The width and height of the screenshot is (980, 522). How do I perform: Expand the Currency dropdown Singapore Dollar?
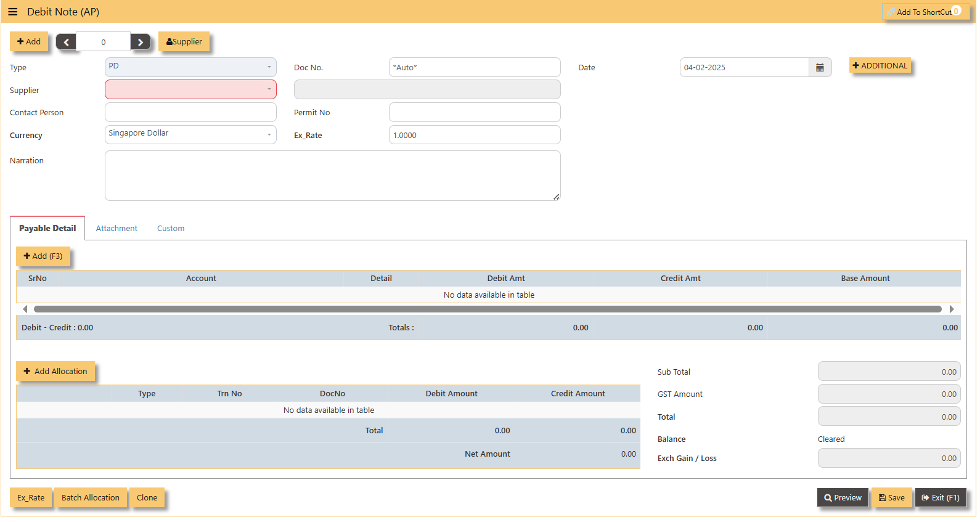[x=190, y=134]
